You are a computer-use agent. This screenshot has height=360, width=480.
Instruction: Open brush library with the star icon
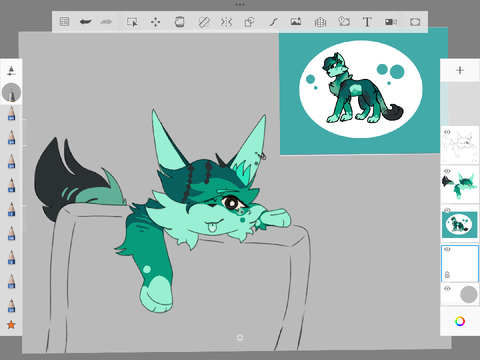(x=11, y=325)
